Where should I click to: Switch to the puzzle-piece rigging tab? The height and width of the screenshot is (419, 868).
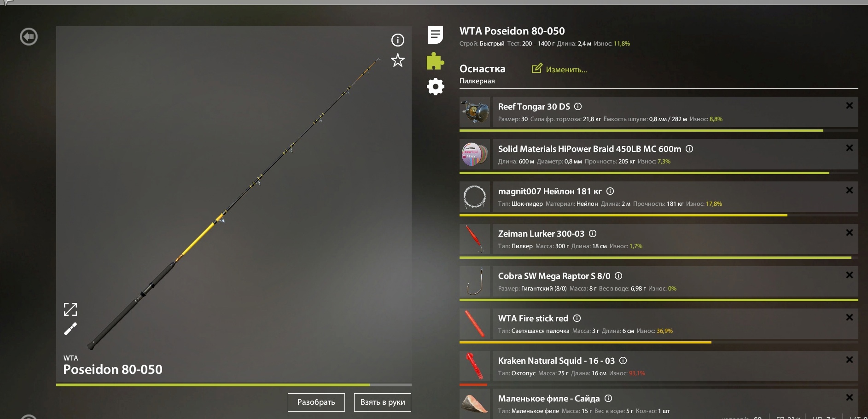point(435,61)
